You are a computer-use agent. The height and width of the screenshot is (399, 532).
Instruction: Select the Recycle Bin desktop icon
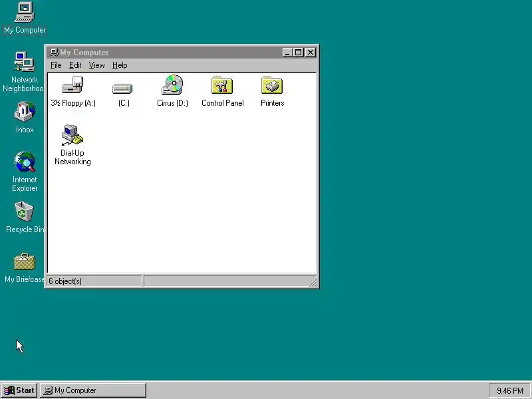(25, 211)
